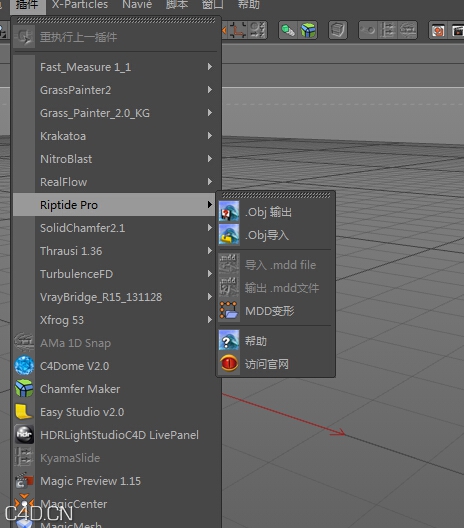
Task: Click the AMa 1D Snap toolbar icon
Action: pyautogui.click(x=407, y=31)
